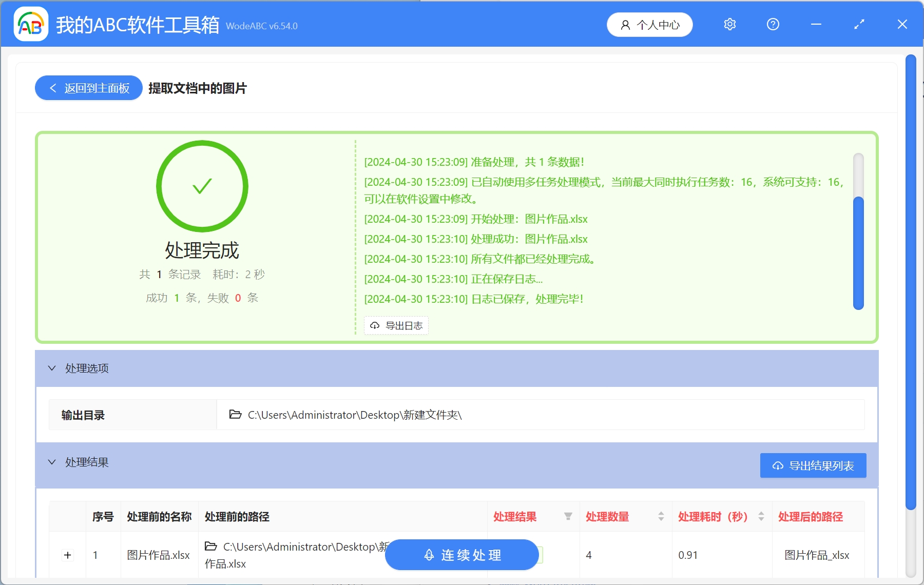This screenshot has width=924, height=585.
Task: Click the download icon on 导出日志
Action: point(374,325)
